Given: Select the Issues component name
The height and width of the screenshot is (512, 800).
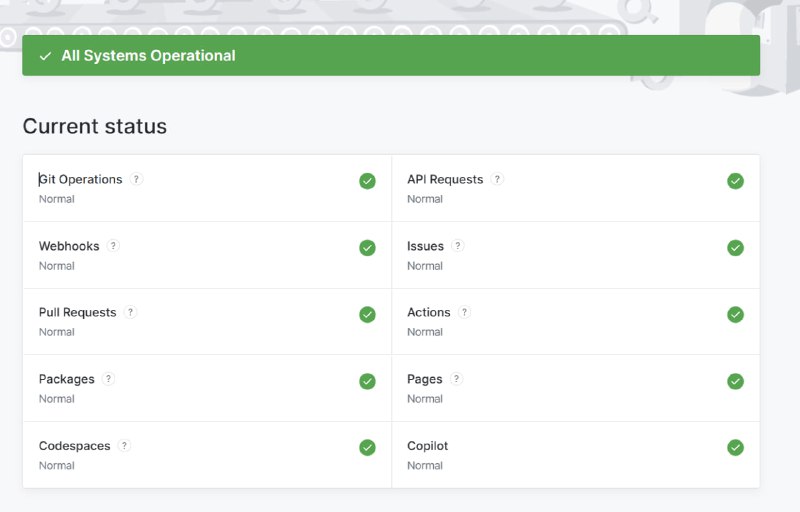Looking at the screenshot, I should click(x=426, y=246).
